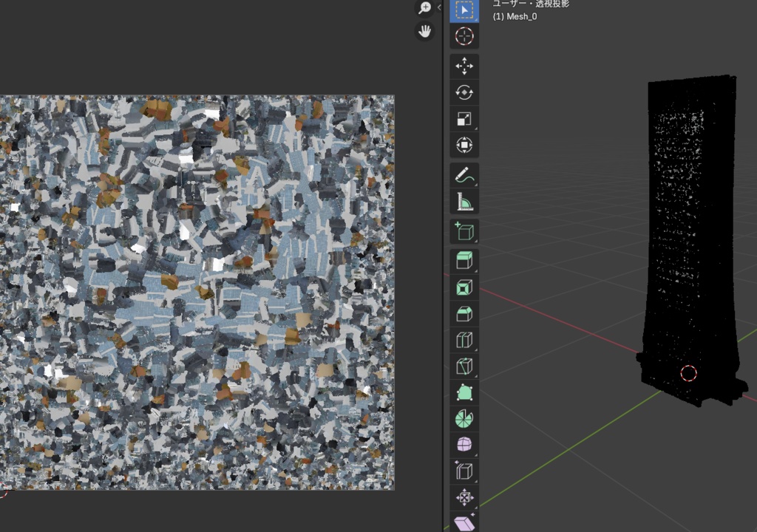The height and width of the screenshot is (532, 757).
Task: Choose the Spin tool
Action: pyautogui.click(x=464, y=418)
